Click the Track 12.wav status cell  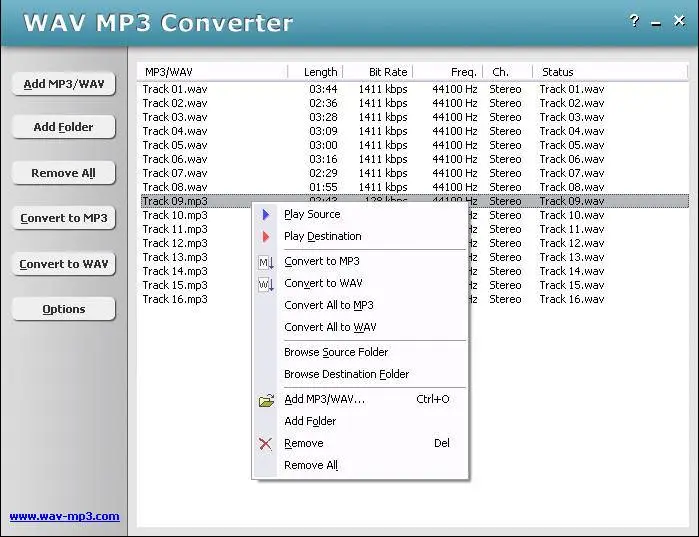pos(572,243)
